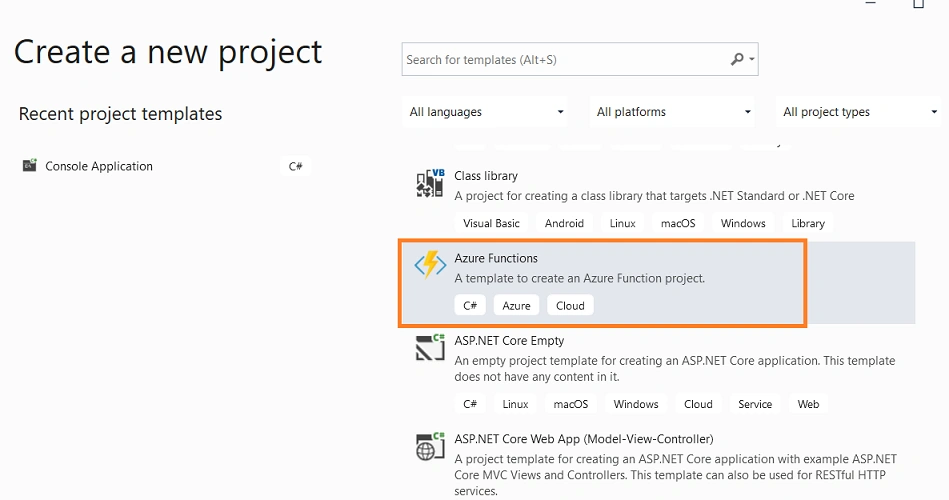Select the ASP.NET Core Web App (Model-View-Controller) title
Screen dimensions: 949x500
[583, 439]
